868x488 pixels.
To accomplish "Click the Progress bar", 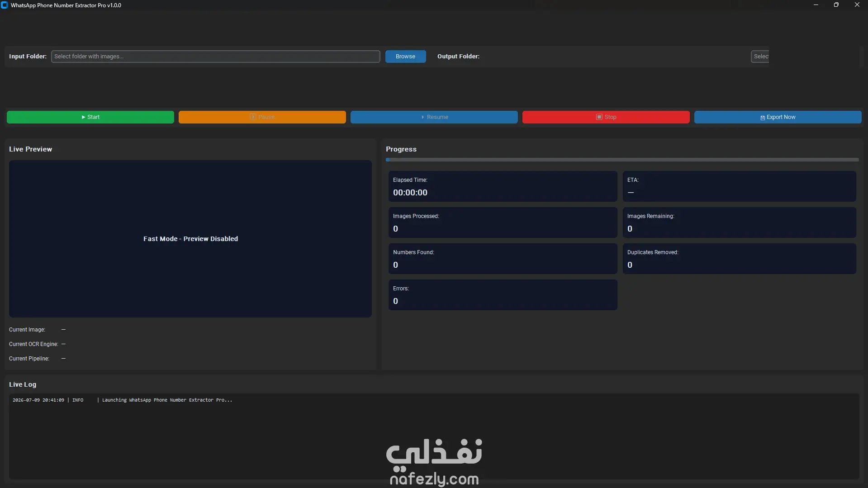I will pyautogui.click(x=622, y=160).
